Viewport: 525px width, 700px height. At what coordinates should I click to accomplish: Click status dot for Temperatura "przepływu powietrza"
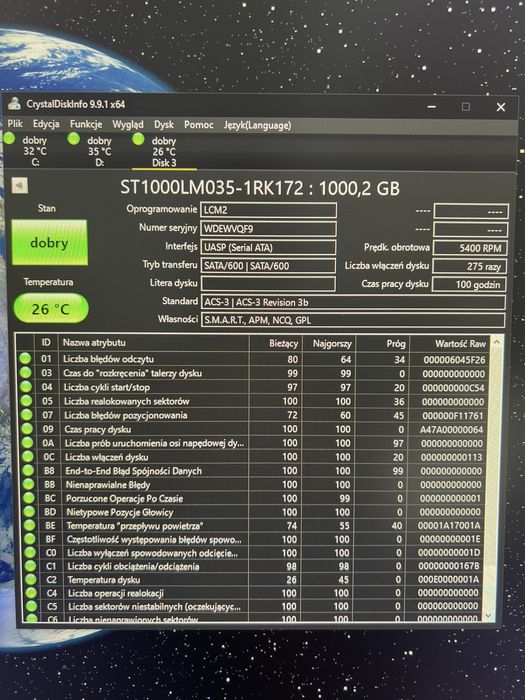pyautogui.click(x=29, y=525)
